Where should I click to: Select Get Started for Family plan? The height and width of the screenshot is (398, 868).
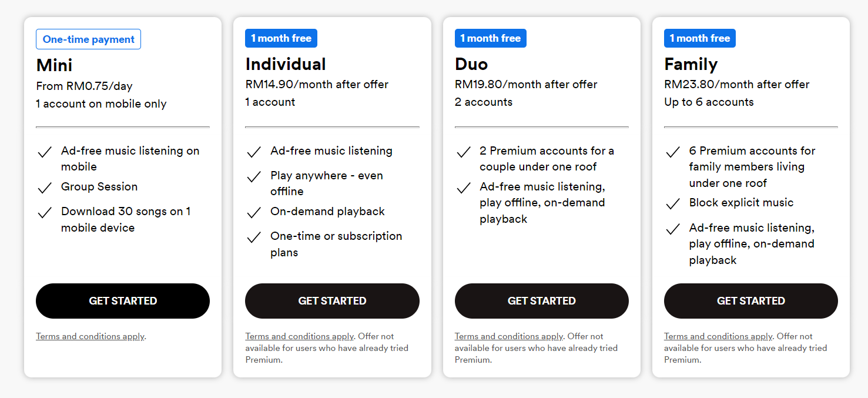click(x=751, y=301)
